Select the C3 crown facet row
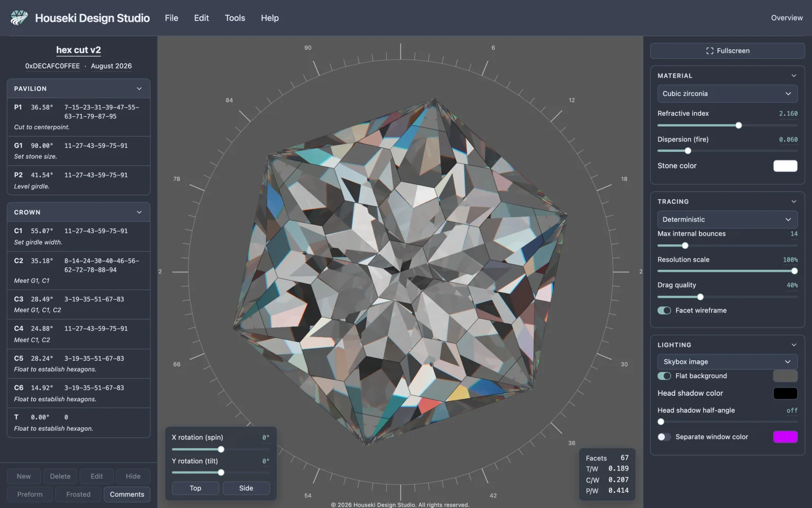The image size is (812, 508). click(x=79, y=304)
